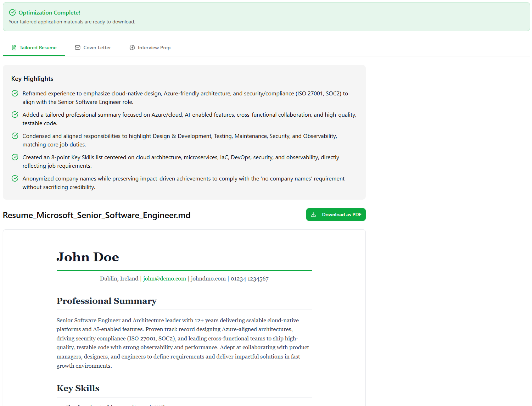Click the checkmark beside 'Condensed and aligned responsibilities'
Viewport: 532px width, 406px height.
15,136
